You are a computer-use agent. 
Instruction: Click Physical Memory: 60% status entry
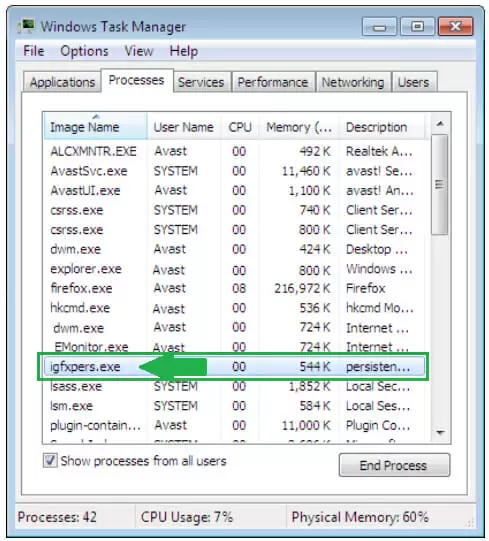360,517
